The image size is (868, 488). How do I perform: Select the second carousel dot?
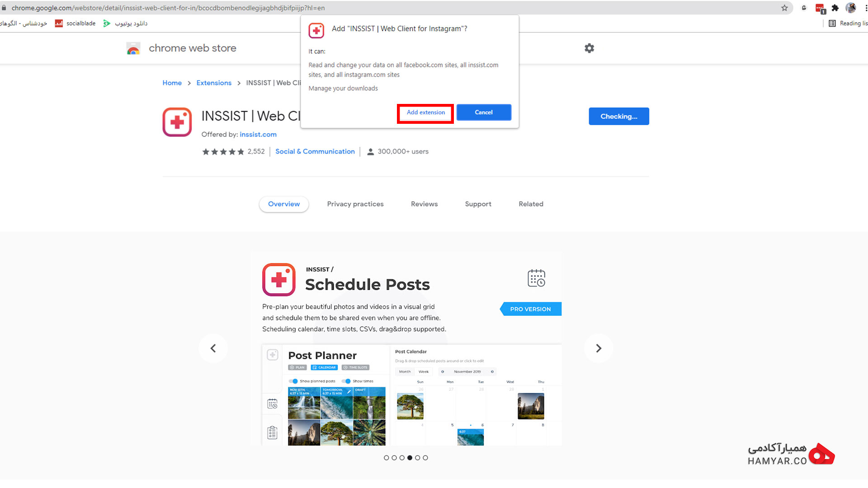pos(394,458)
